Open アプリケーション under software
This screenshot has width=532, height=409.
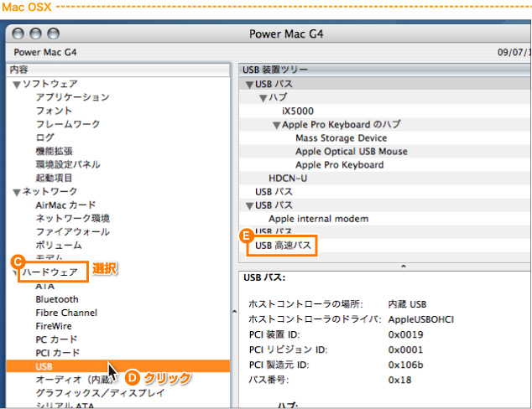pos(72,97)
